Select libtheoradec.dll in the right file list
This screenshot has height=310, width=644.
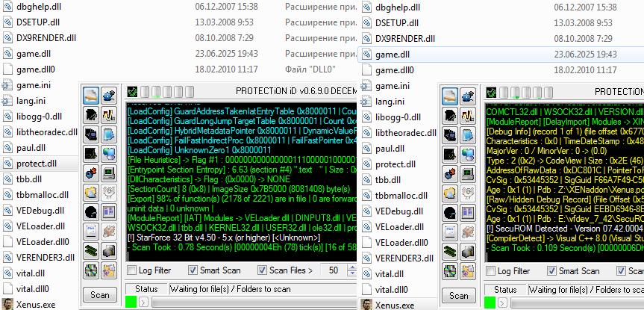point(406,132)
